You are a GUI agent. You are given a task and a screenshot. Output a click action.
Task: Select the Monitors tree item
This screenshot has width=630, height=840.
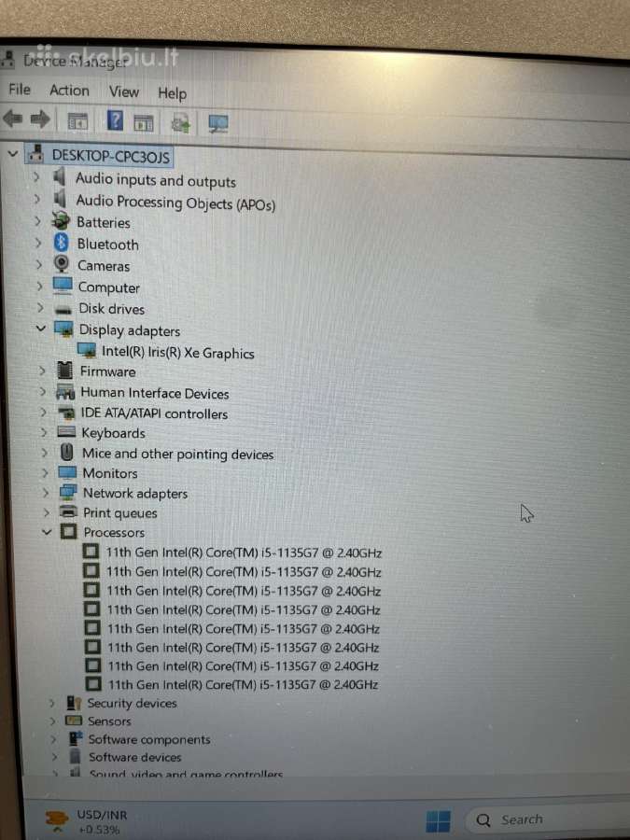pos(110,473)
